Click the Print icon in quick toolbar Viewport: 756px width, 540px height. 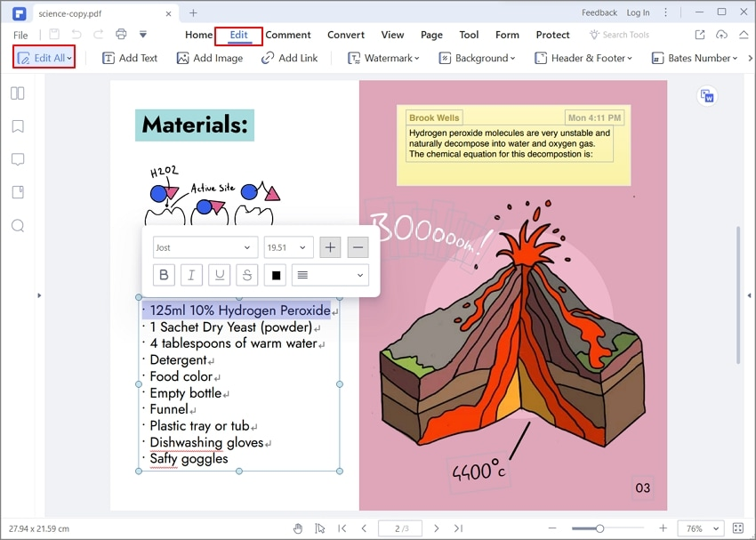(120, 33)
